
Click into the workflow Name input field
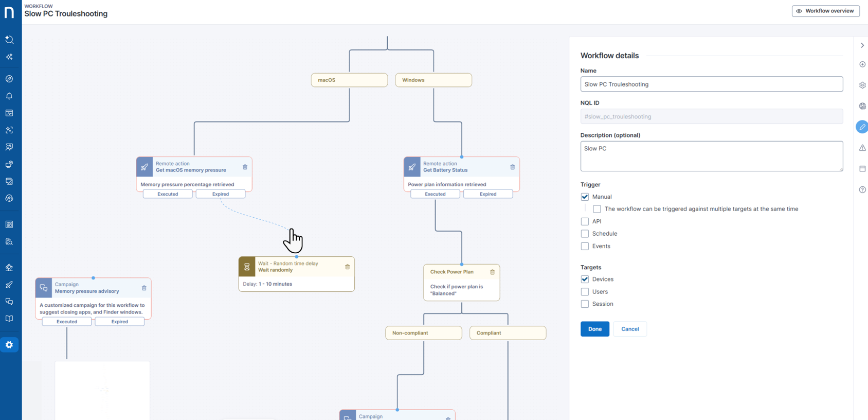click(x=711, y=84)
